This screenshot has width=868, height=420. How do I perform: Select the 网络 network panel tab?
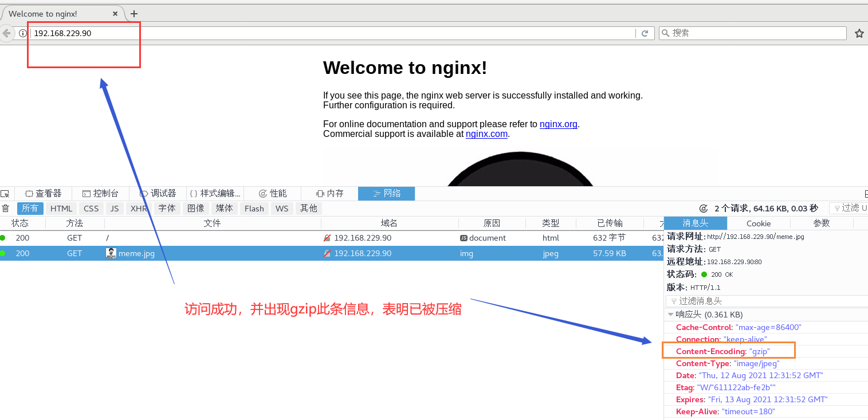pyautogui.click(x=386, y=194)
